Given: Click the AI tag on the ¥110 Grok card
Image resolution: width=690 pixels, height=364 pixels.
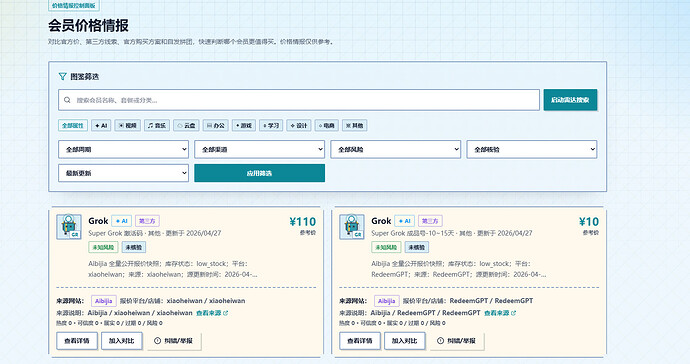Looking at the screenshot, I should [121, 221].
